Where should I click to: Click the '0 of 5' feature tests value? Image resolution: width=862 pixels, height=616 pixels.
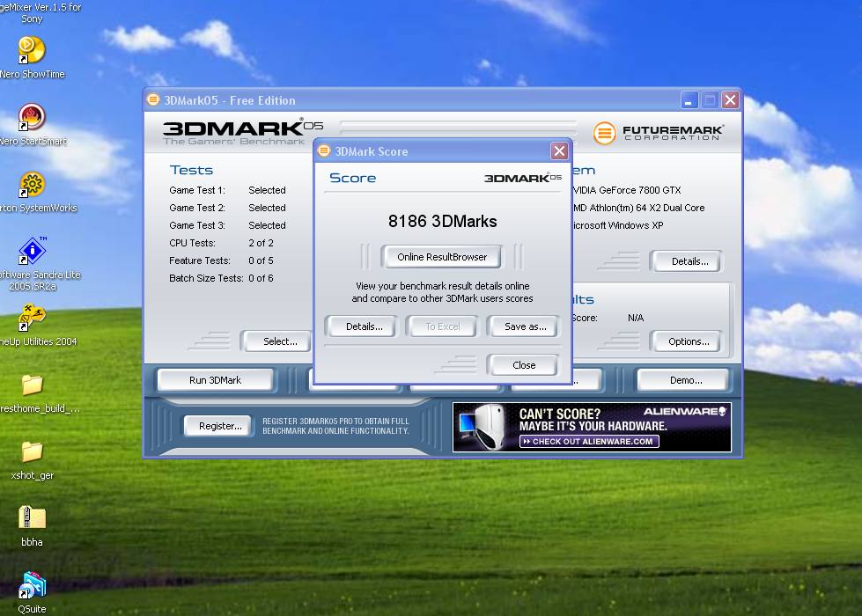point(261,260)
